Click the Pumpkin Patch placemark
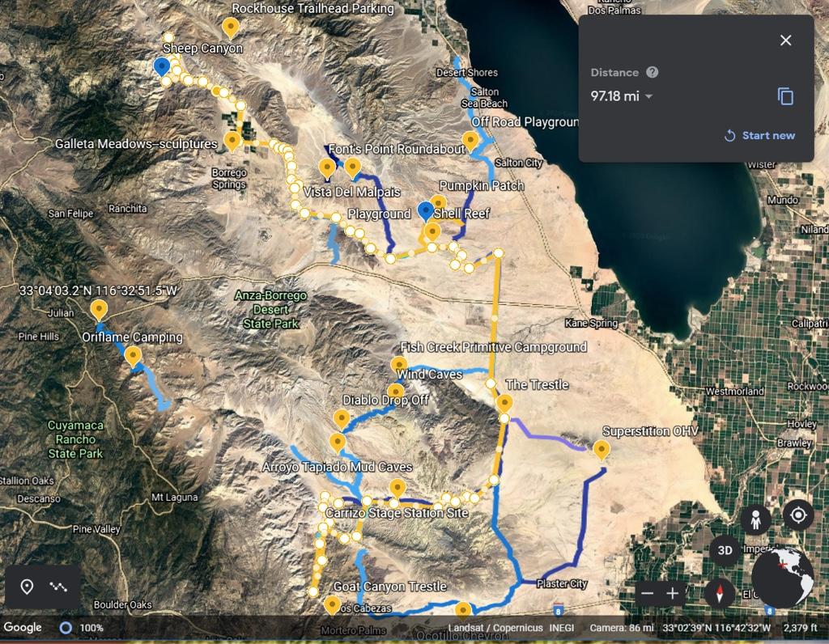Image resolution: width=829 pixels, height=644 pixels. [x=438, y=203]
